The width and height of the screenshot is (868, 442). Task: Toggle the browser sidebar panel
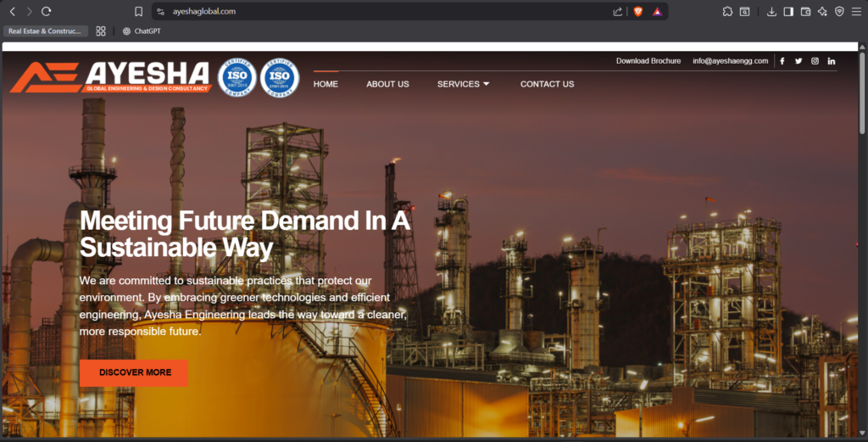[x=788, y=12]
